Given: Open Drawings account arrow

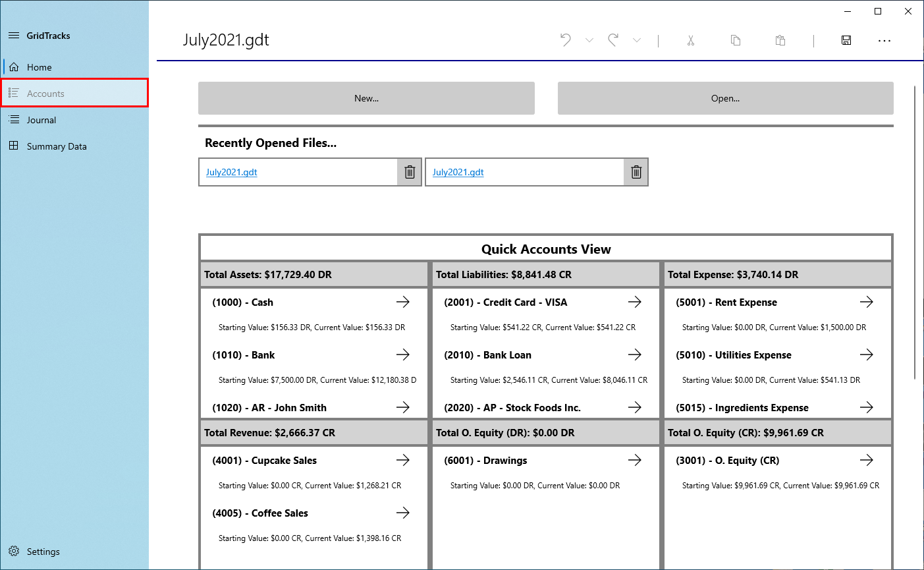Looking at the screenshot, I should (634, 460).
